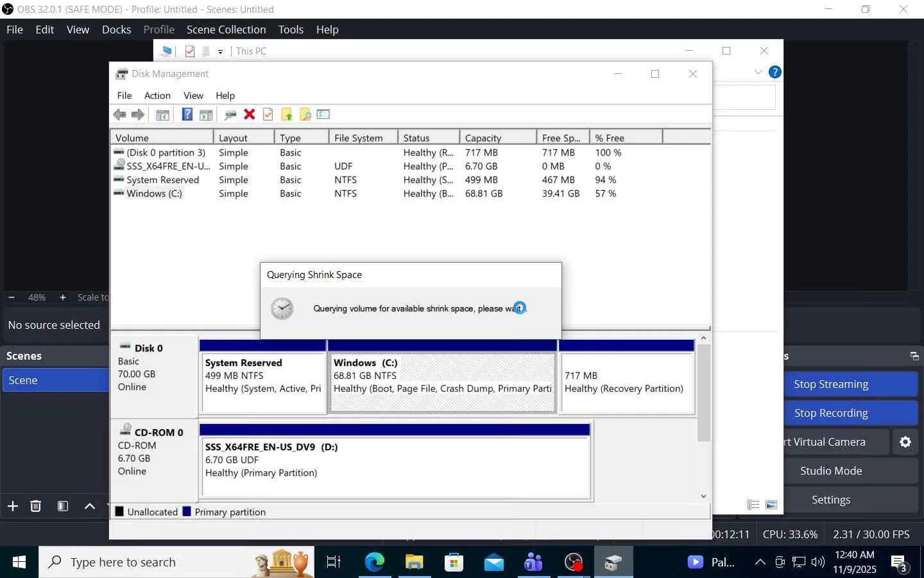
Task: Enable Studio Mode in OBS
Action: coord(850,471)
